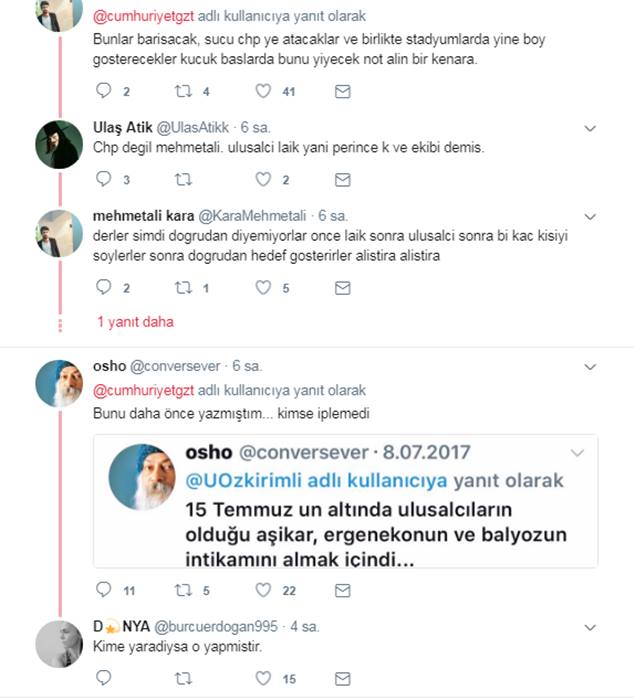Like Ulaş Atik's tweet with the heart icon
634x700 pixels.
pyautogui.click(x=263, y=179)
